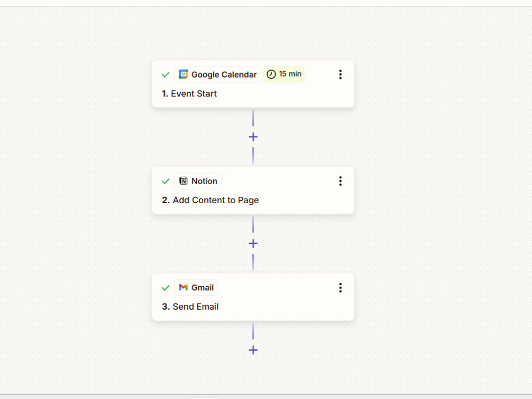Click the Google Calendar app icon

(183, 74)
